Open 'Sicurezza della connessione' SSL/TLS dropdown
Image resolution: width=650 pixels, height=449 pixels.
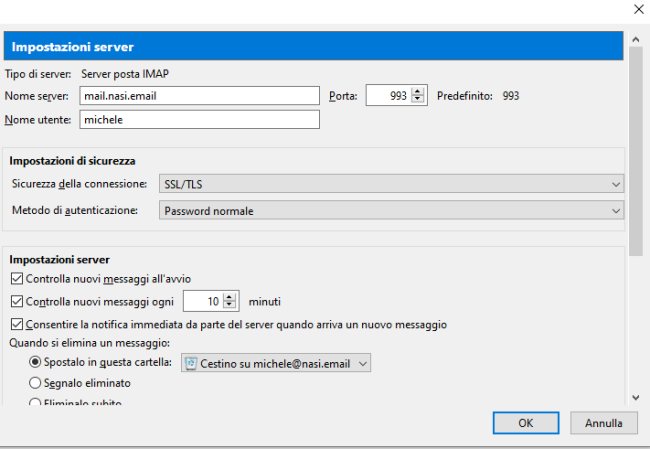pyautogui.click(x=391, y=184)
